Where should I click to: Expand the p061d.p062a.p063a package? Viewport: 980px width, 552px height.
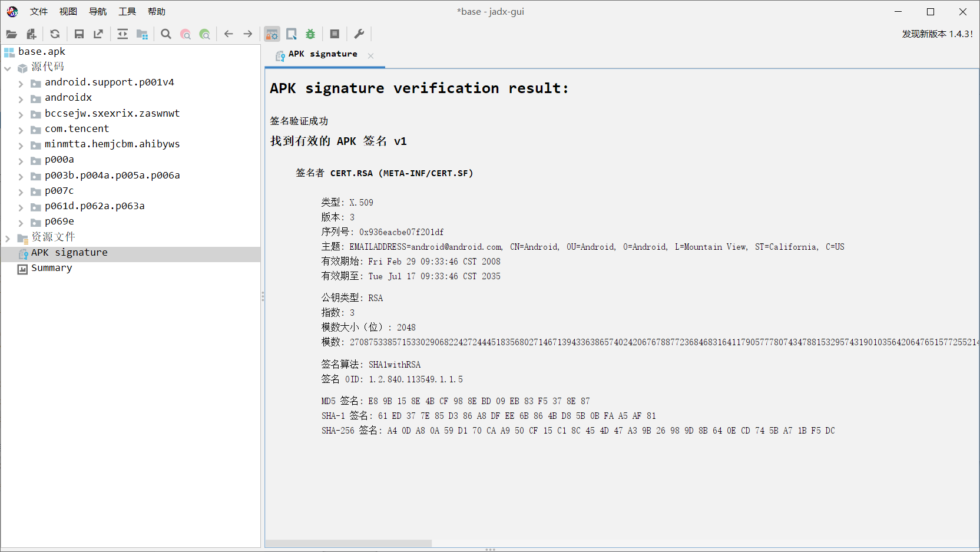click(21, 207)
